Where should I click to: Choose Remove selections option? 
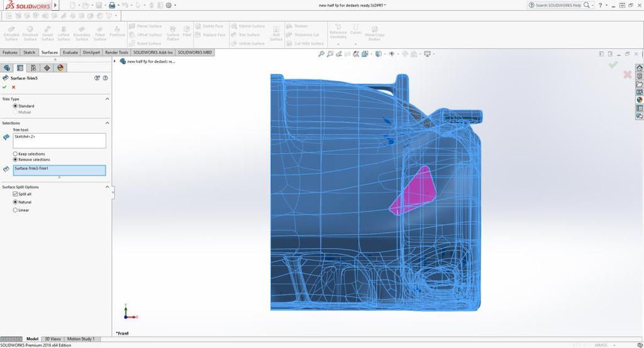[15, 159]
